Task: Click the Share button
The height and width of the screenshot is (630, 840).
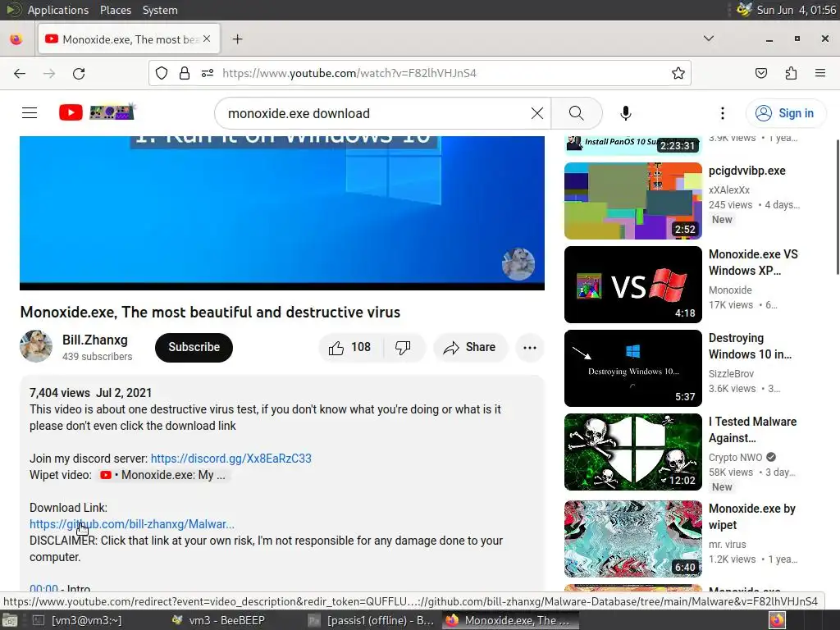Action: [x=470, y=348]
